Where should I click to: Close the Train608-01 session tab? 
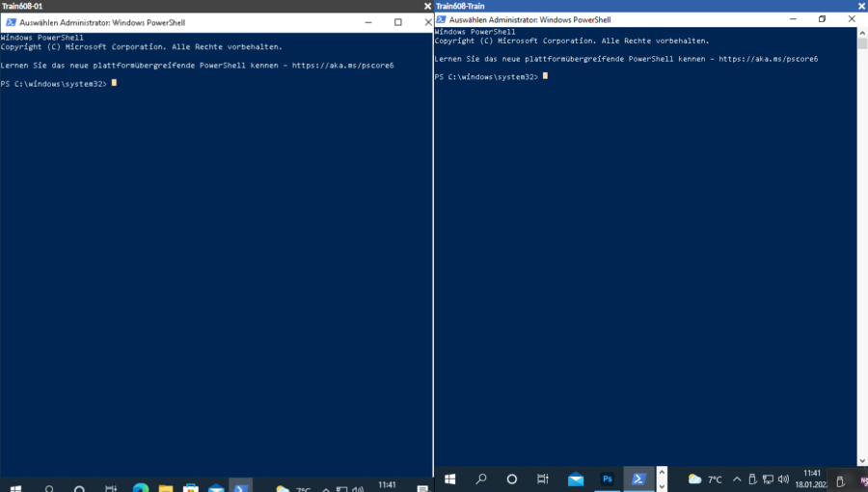[427, 6]
